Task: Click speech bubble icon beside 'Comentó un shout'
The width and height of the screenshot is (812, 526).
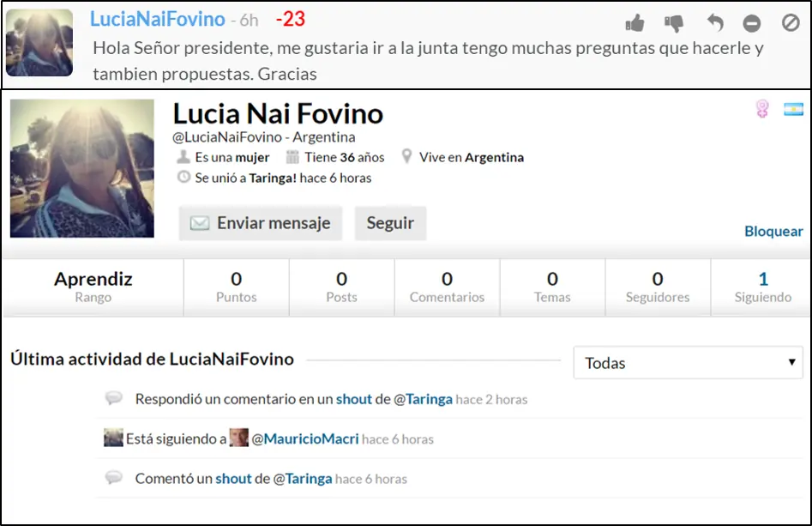Action: (113, 477)
